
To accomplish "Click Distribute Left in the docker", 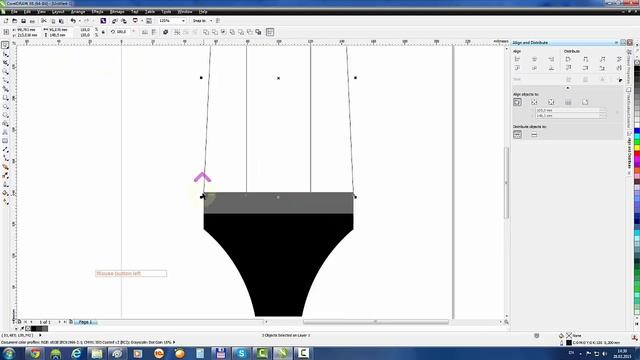I will (569, 59).
